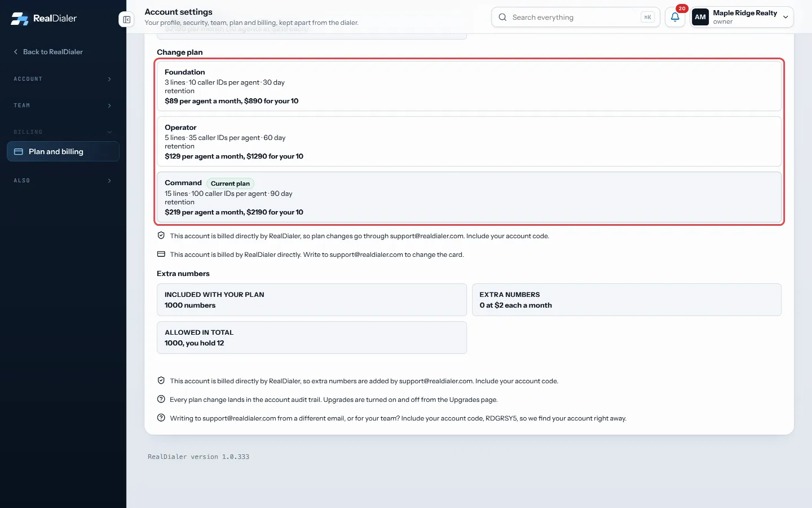Click the $89 per agent a month price
Viewport: 812px width, 508px height.
point(232,101)
